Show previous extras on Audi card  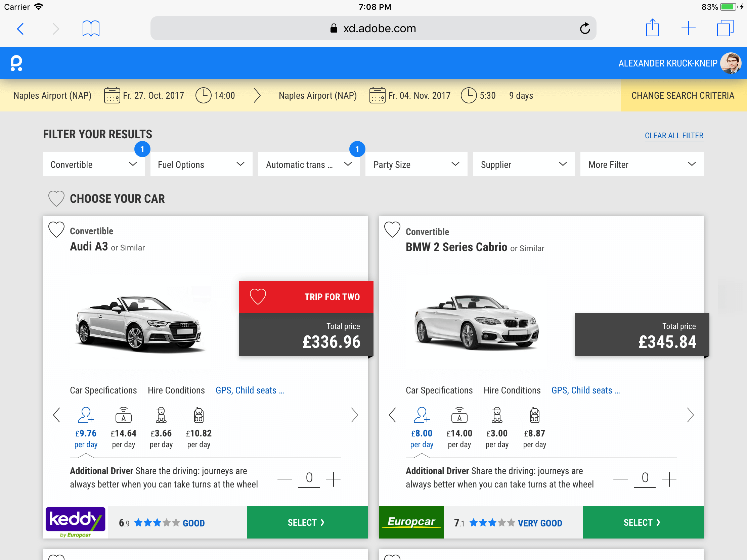(x=57, y=415)
